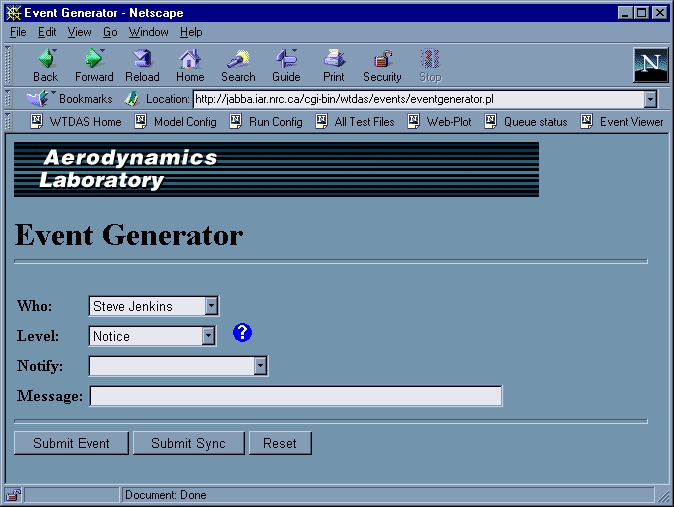Image resolution: width=674 pixels, height=507 pixels.
Task: Open Queue status bookmark
Action: click(526, 122)
